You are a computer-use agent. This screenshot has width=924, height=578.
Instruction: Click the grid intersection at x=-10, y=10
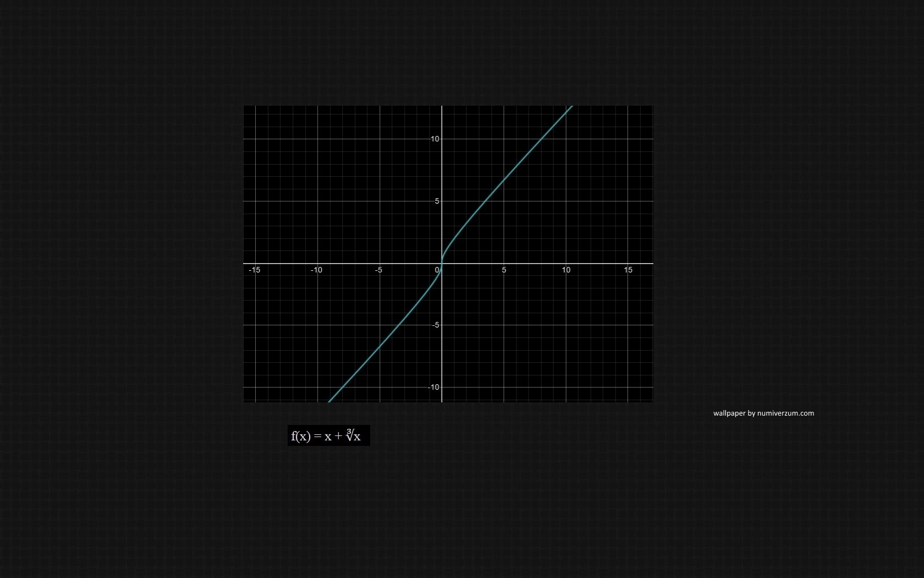[x=317, y=139]
